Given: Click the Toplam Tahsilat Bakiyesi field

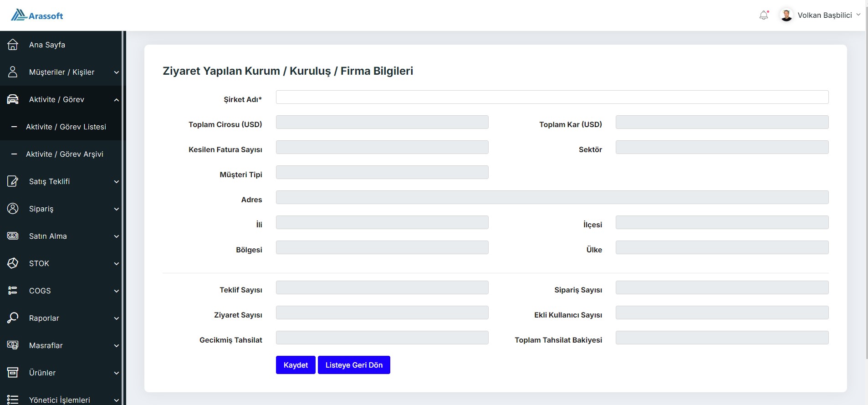Looking at the screenshot, I should point(722,338).
